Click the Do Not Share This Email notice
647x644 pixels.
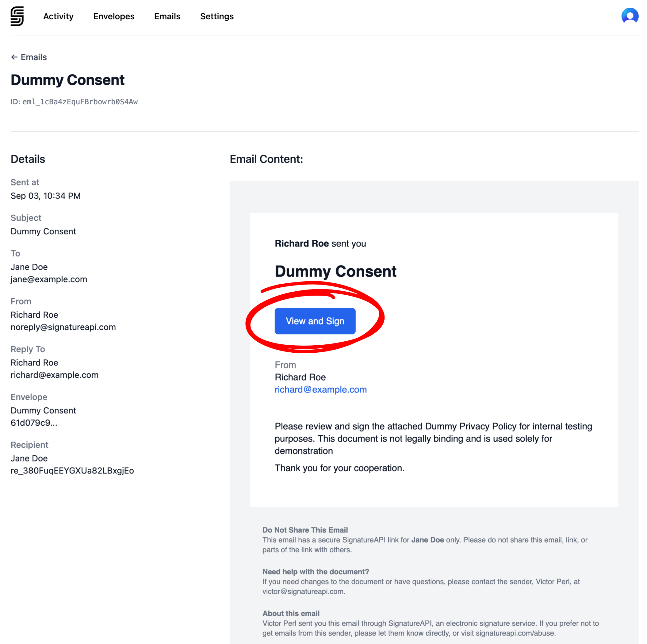(305, 530)
